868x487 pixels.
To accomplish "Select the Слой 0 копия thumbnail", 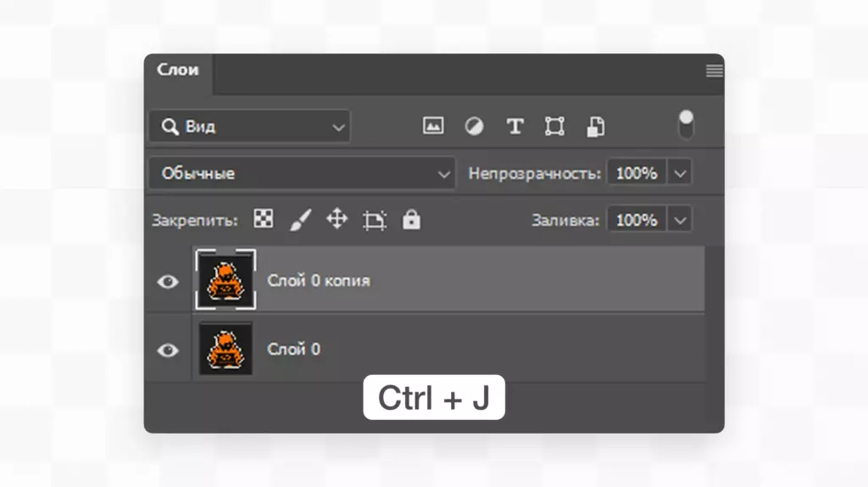I will [x=225, y=279].
